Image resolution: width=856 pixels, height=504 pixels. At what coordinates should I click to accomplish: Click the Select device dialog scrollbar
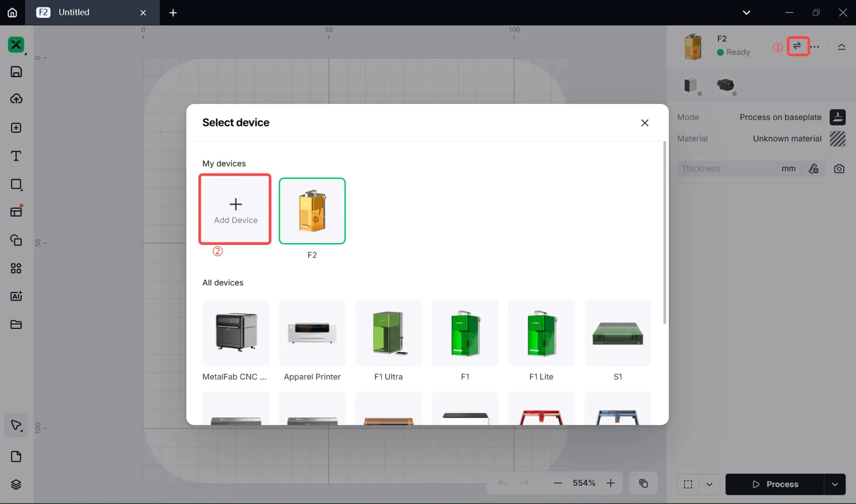click(x=665, y=233)
